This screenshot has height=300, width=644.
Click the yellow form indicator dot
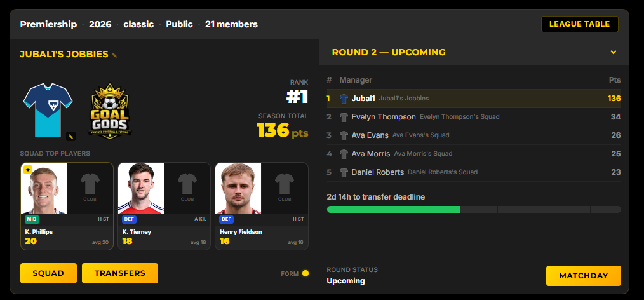click(305, 273)
